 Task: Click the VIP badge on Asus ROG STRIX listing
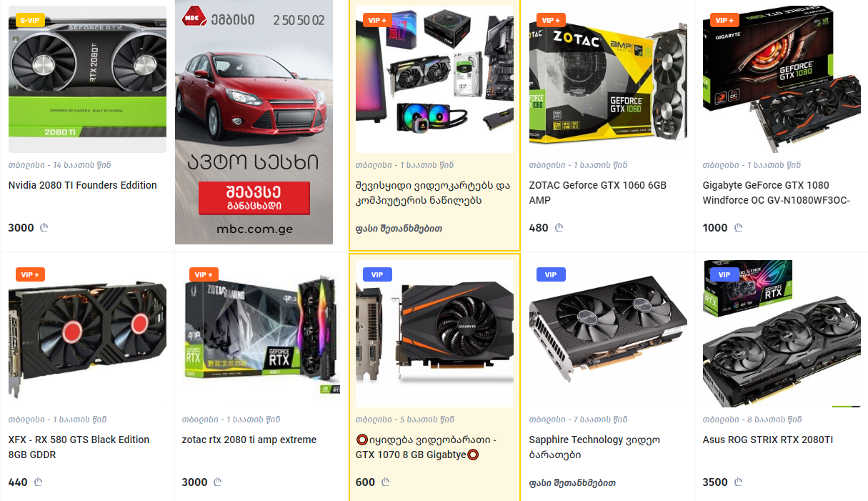[724, 274]
